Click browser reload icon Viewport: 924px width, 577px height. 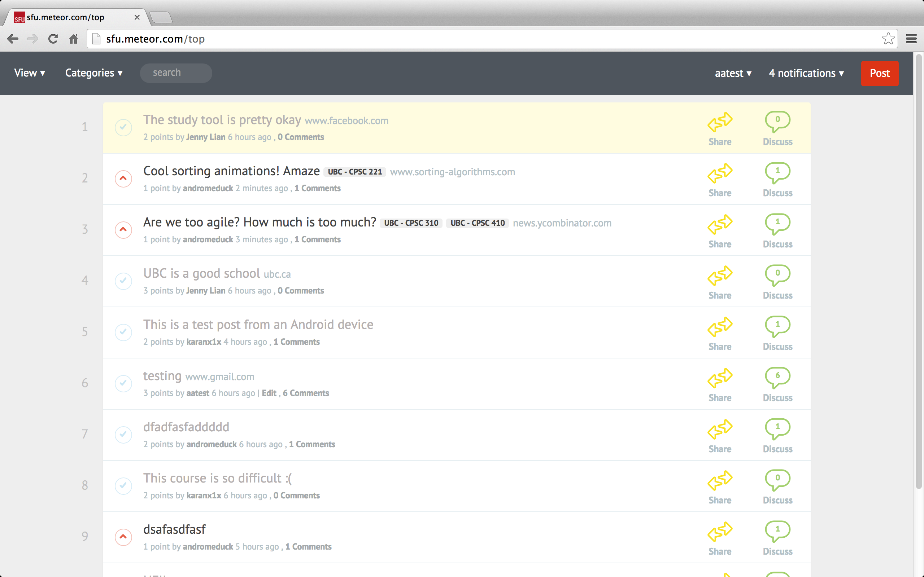tap(53, 39)
